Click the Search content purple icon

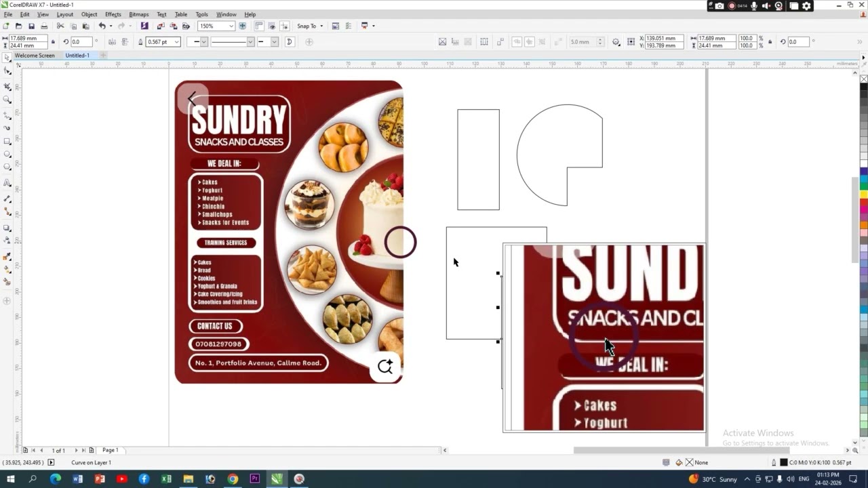tap(144, 26)
